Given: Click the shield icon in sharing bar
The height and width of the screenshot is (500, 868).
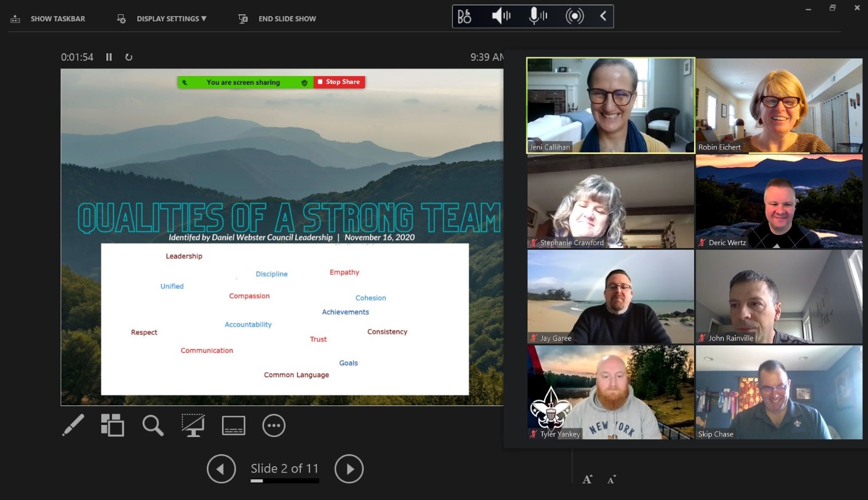Looking at the screenshot, I should [x=304, y=82].
